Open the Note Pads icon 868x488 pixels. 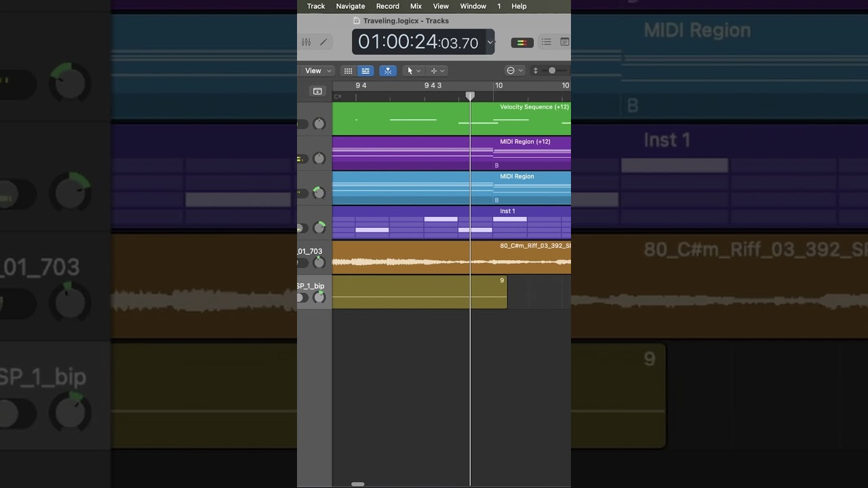point(564,42)
